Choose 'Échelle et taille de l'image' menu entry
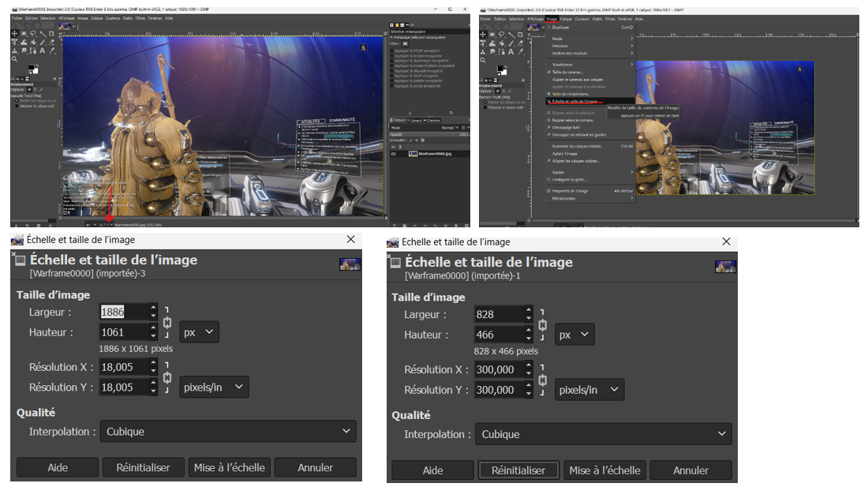 click(590, 101)
